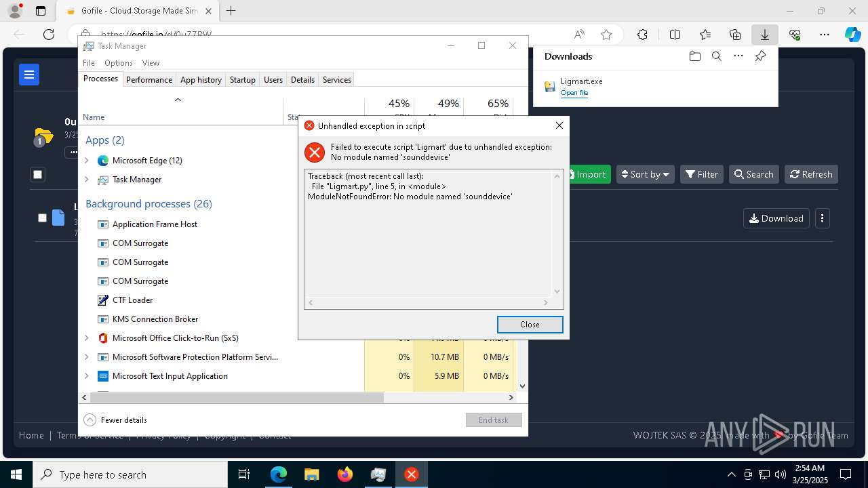Viewport: 868px width, 488px height.
Task: Click the taskbar search box
Action: coord(130,474)
